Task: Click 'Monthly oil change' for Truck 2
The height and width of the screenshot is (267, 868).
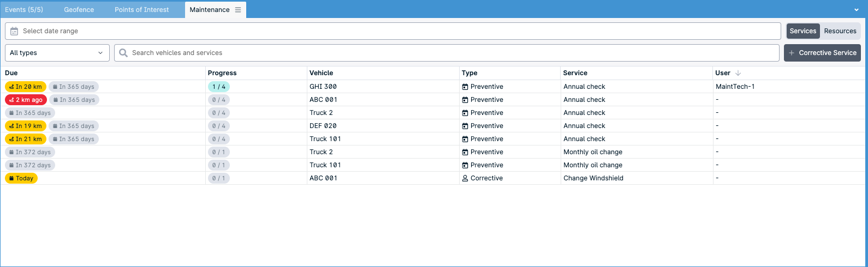Action: [x=593, y=152]
